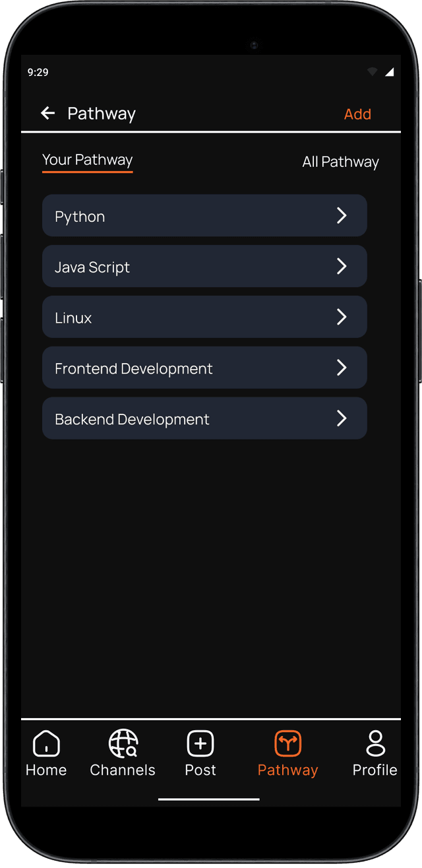Tap the Wi-Fi status icon

373,72
